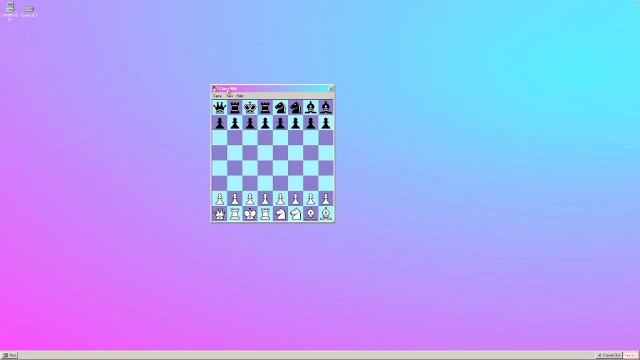Select the white rook between king and knight
Screen dimensions: 640x360
pyautogui.click(x=265, y=214)
